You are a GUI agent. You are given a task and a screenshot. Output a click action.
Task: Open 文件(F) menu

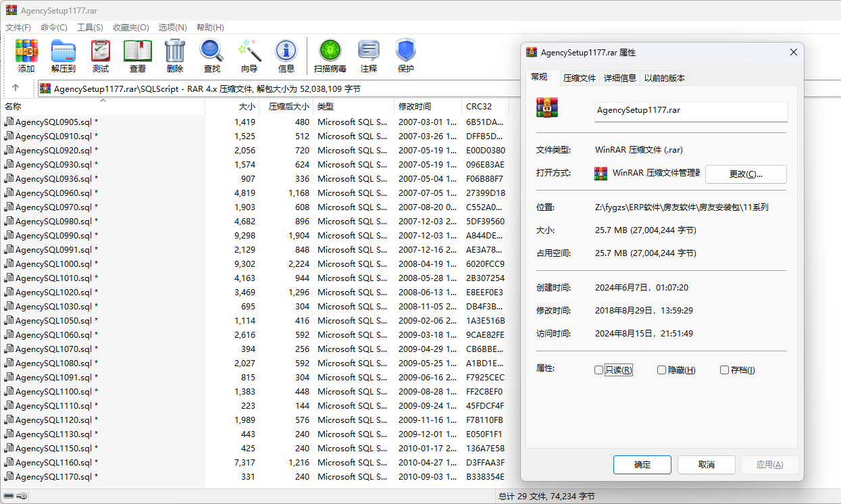click(x=18, y=28)
